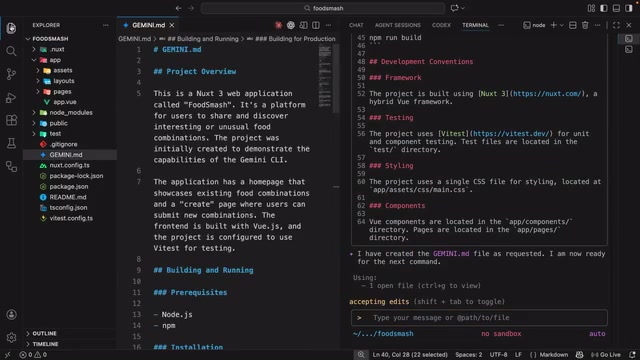Screen dimensions: 640x360
Task: Select the TERMINAL tab
Action: pos(475,25)
